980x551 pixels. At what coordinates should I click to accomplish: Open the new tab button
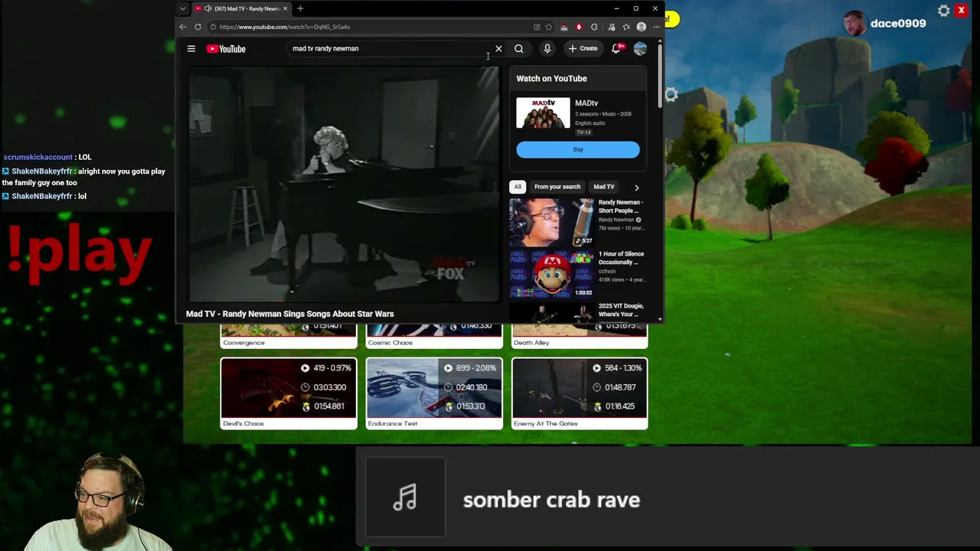(300, 8)
